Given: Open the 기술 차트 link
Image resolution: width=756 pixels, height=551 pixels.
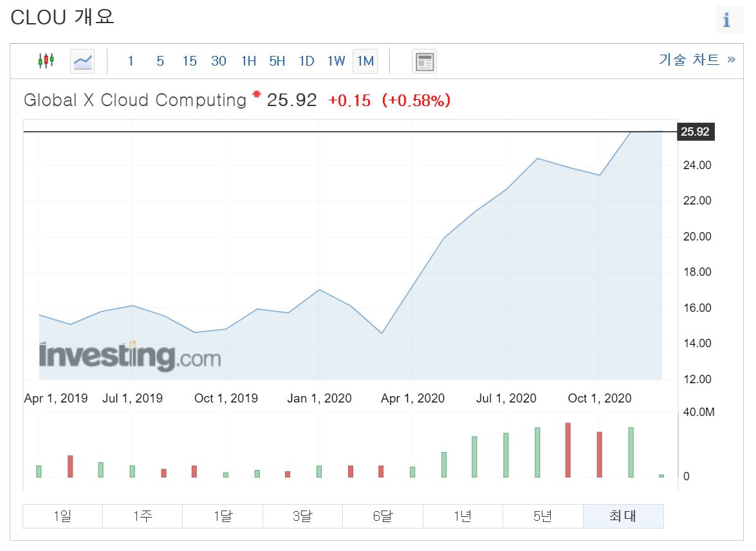Looking at the screenshot, I should [x=697, y=59].
